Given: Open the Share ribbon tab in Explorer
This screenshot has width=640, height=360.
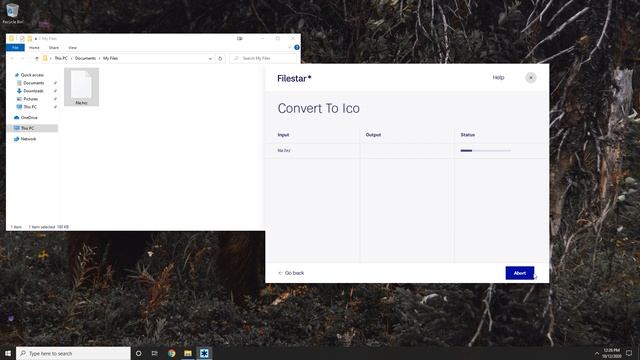Looking at the screenshot, I should coord(53,48).
